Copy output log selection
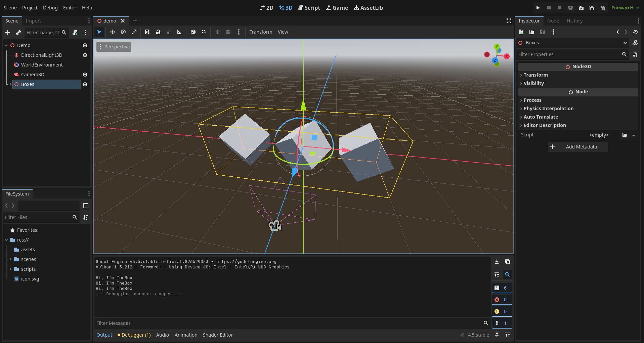The width and height of the screenshot is (644, 343). (x=508, y=262)
